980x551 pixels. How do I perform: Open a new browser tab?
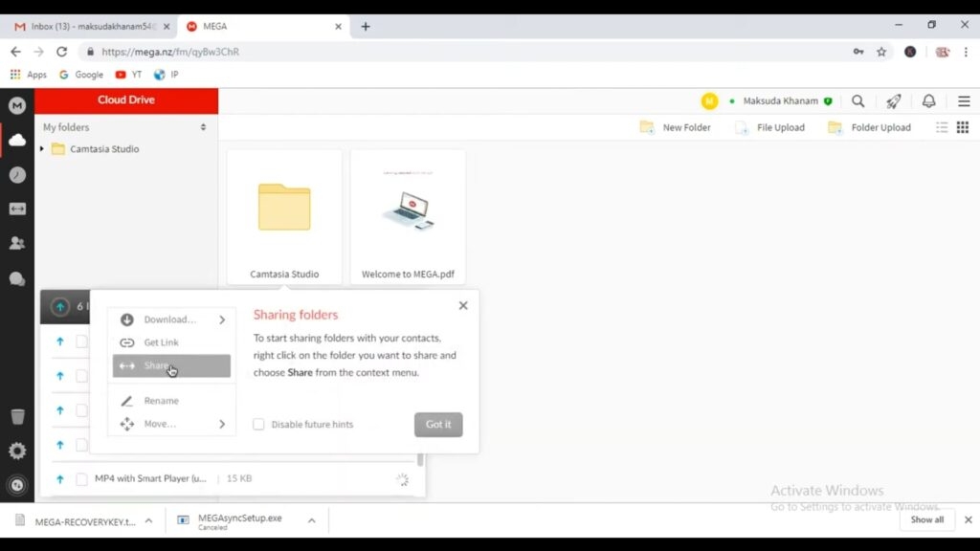pos(366,26)
